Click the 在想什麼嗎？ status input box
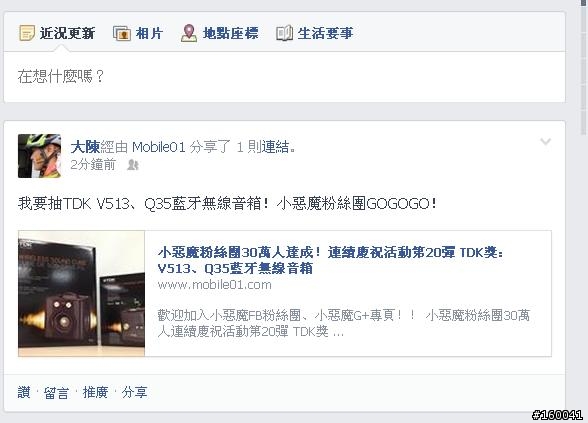Viewport: 588px width, 423px height. coord(284,76)
